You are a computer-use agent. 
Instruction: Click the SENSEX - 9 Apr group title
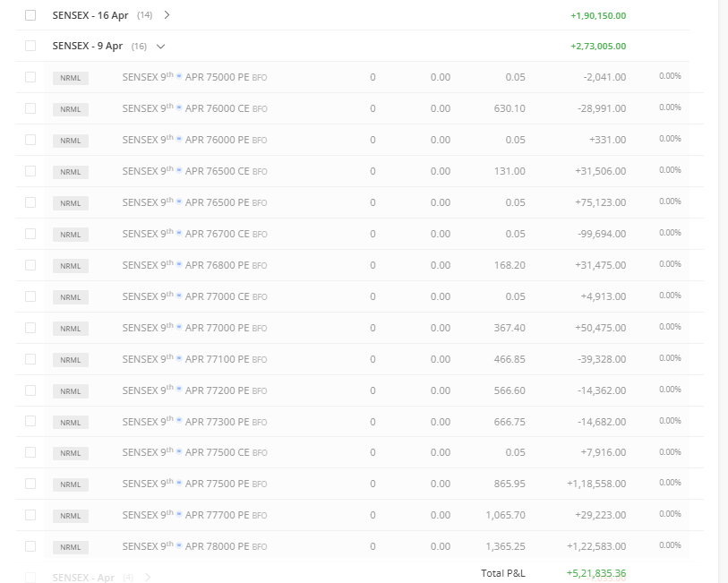(87, 46)
